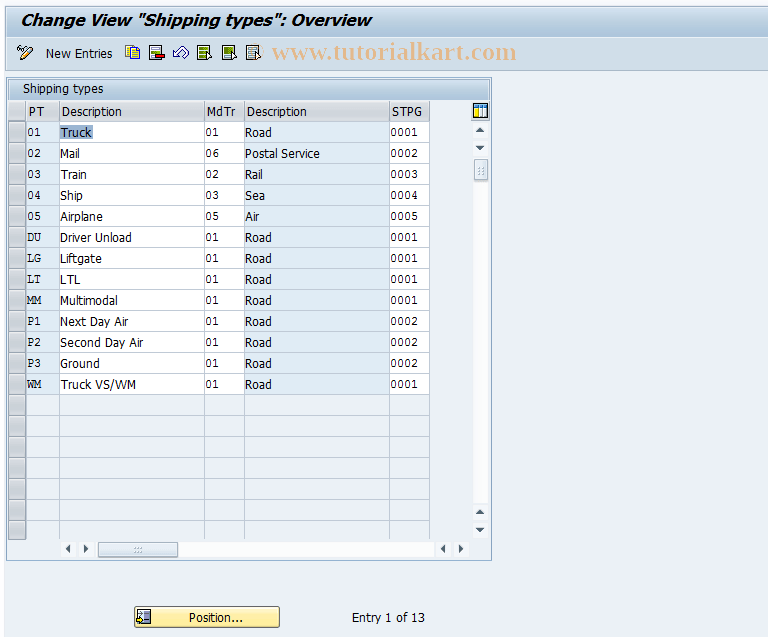768x637 pixels.
Task: Select row 02 Mail with row selector
Action: [17, 153]
